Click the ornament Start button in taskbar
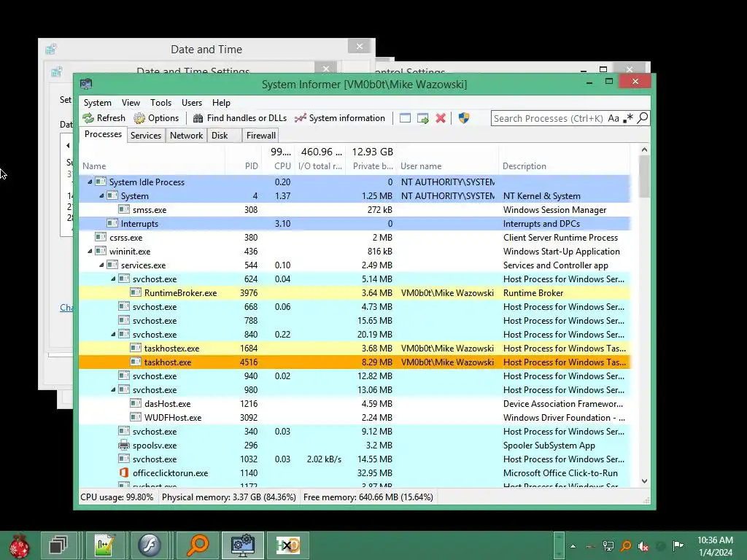 19,545
